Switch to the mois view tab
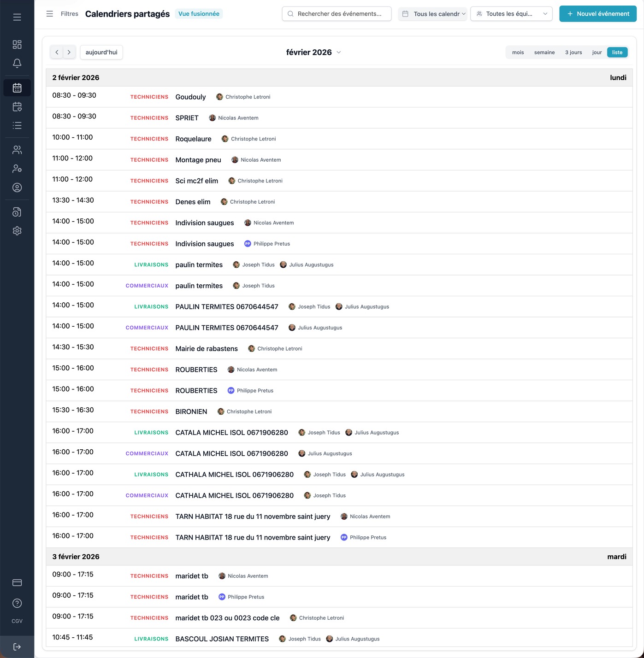The height and width of the screenshot is (658, 644). point(518,53)
